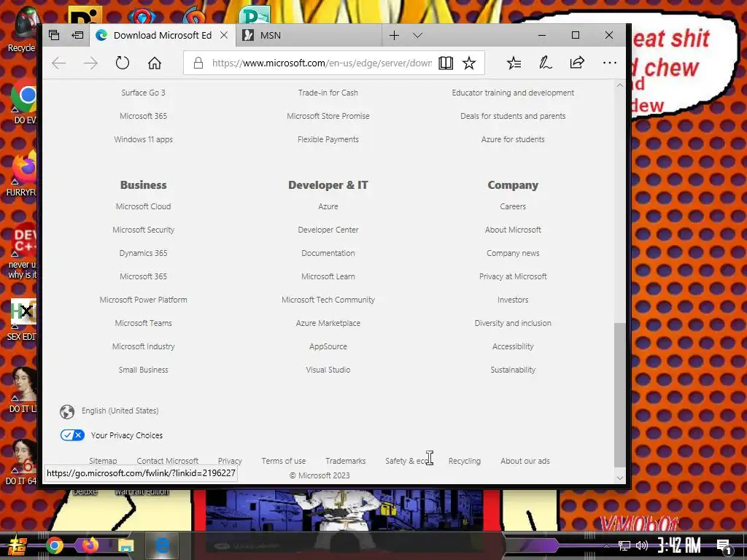
Task: Go to the Home page
Action: (155, 63)
